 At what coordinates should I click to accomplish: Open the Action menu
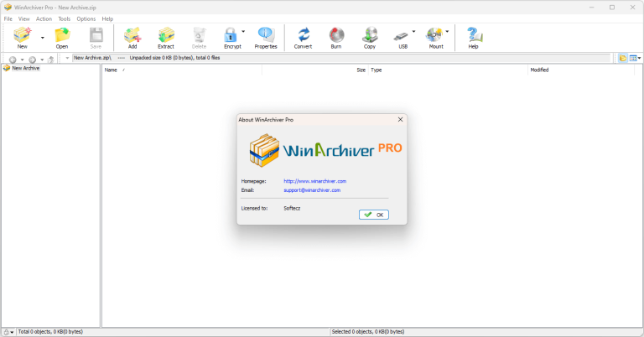(x=44, y=18)
